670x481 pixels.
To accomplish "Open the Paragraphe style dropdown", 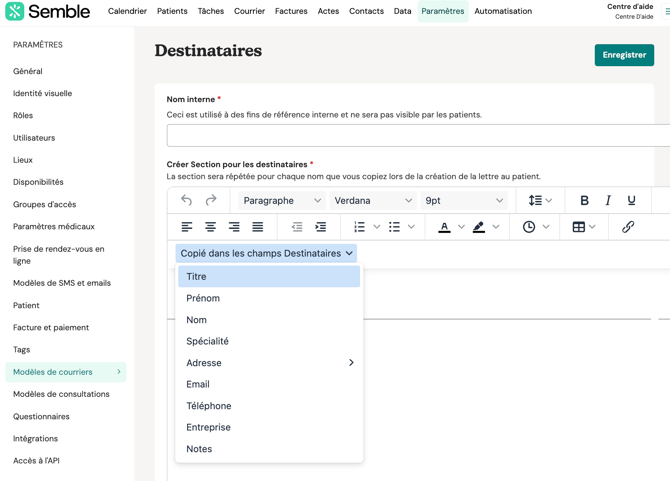I will [282, 200].
